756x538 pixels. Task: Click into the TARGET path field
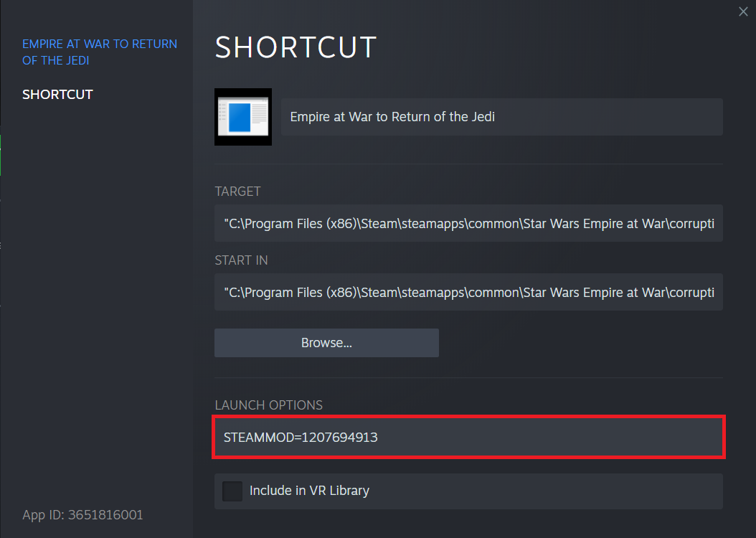click(x=468, y=223)
